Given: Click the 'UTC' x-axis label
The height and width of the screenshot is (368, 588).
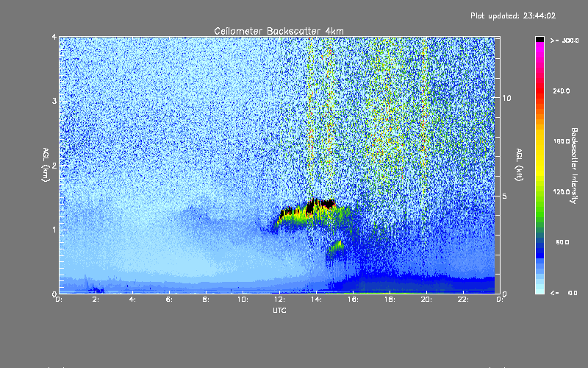Looking at the screenshot, I should tap(279, 311).
